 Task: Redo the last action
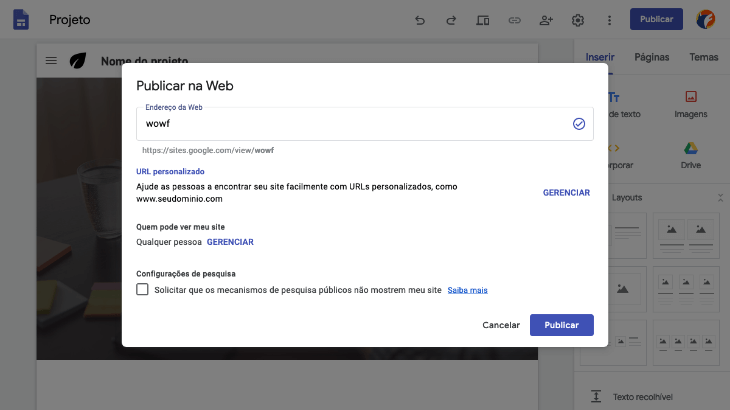(x=451, y=20)
